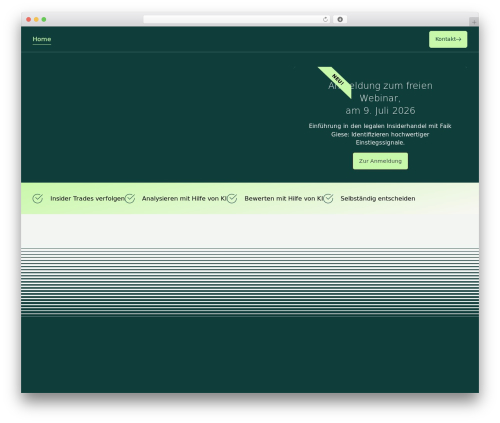Click the striped gradient divider section
500x423 pixels.
click(250, 282)
